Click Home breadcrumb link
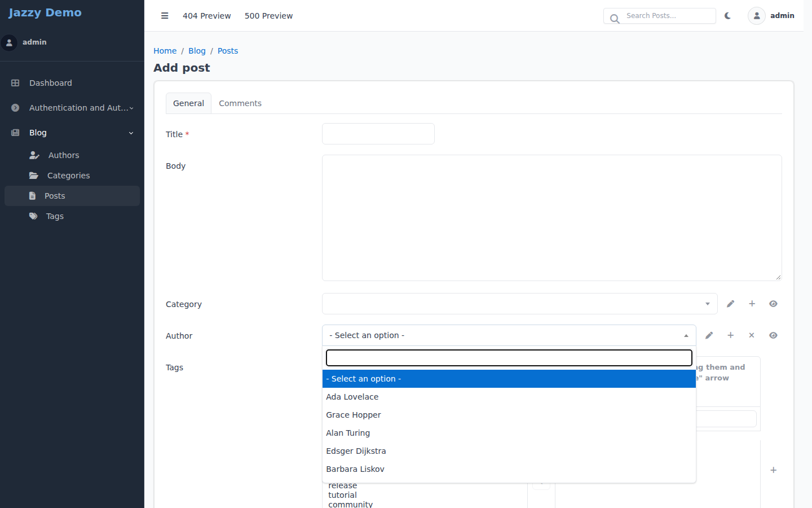 click(x=165, y=51)
